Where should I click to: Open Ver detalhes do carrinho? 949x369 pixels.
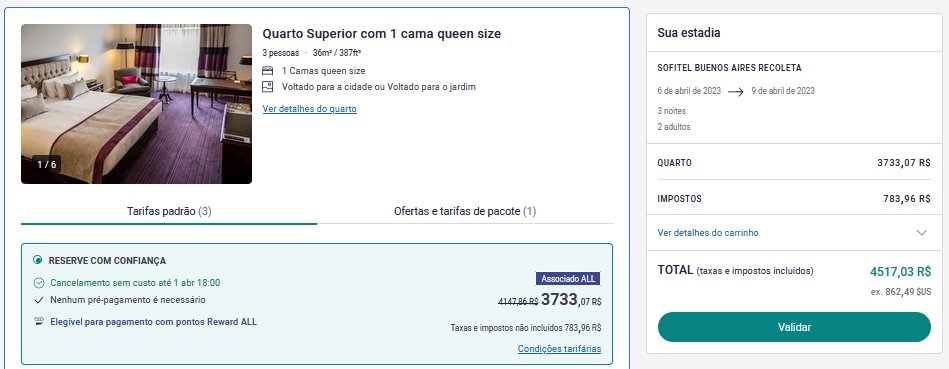pos(708,233)
